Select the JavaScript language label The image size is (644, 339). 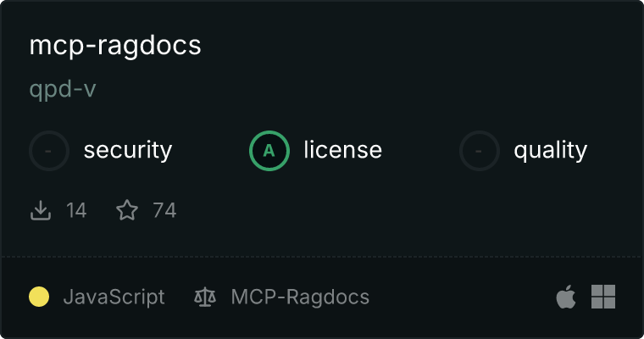click(x=114, y=297)
